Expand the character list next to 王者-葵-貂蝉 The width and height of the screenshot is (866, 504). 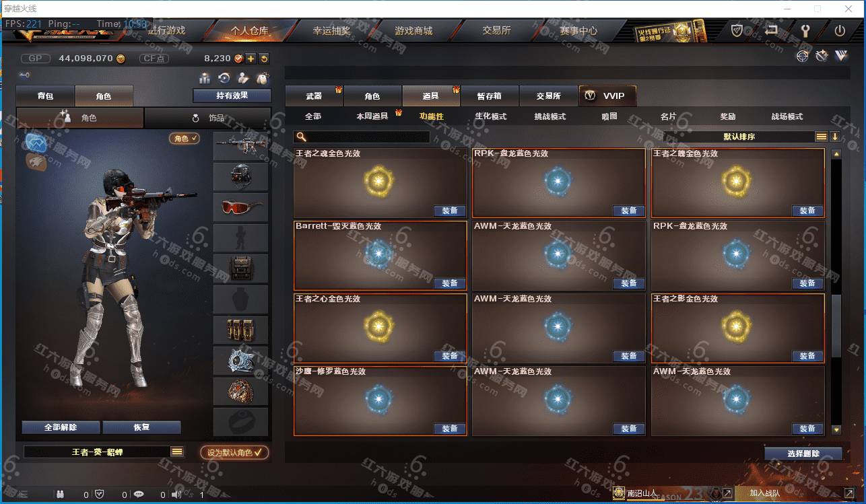click(x=177, y=452)
